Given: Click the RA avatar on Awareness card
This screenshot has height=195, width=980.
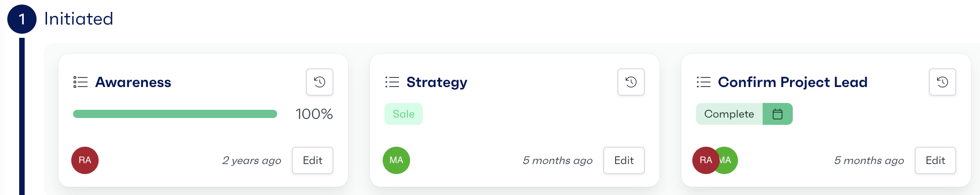Looking at the screenshot, I should click(85, 160).
